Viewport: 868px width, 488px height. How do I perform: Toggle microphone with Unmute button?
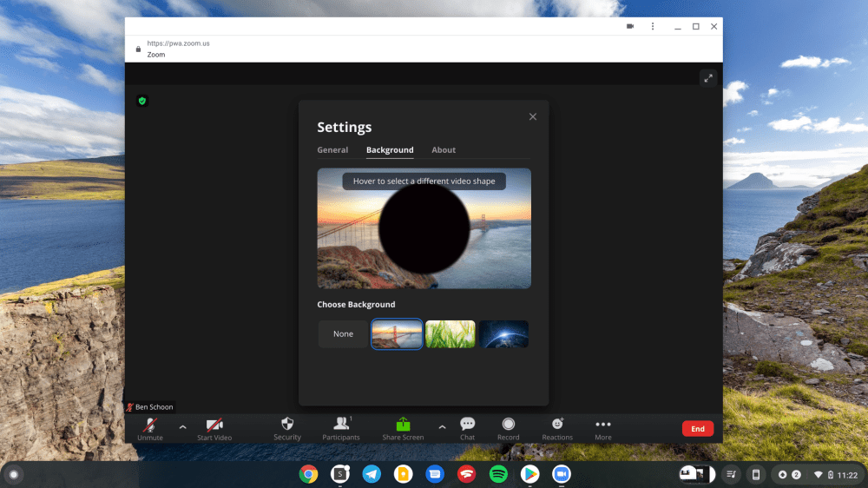point(149,425)
